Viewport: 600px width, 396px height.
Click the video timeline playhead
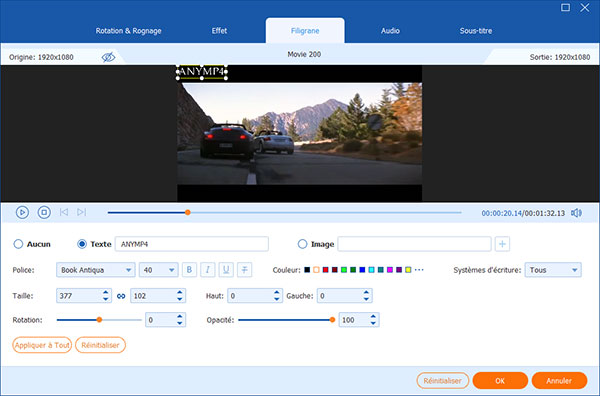(188, 212)
